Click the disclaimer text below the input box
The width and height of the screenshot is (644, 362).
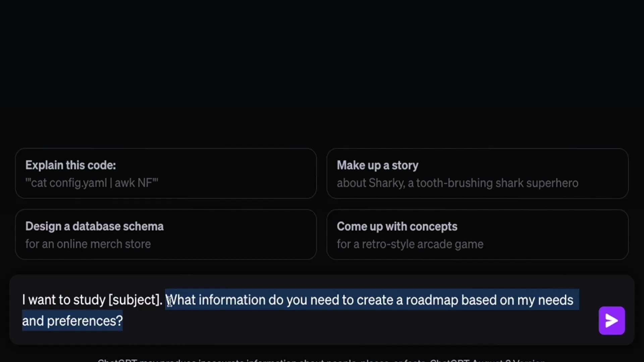(322, 360)
